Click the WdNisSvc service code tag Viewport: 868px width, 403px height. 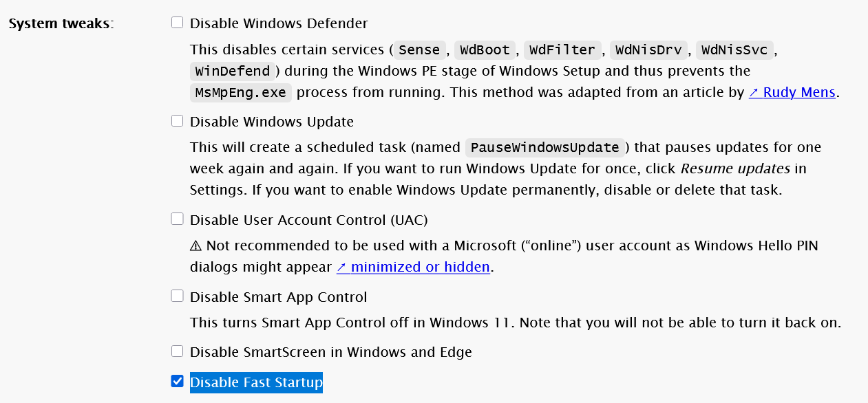point(734,50)
